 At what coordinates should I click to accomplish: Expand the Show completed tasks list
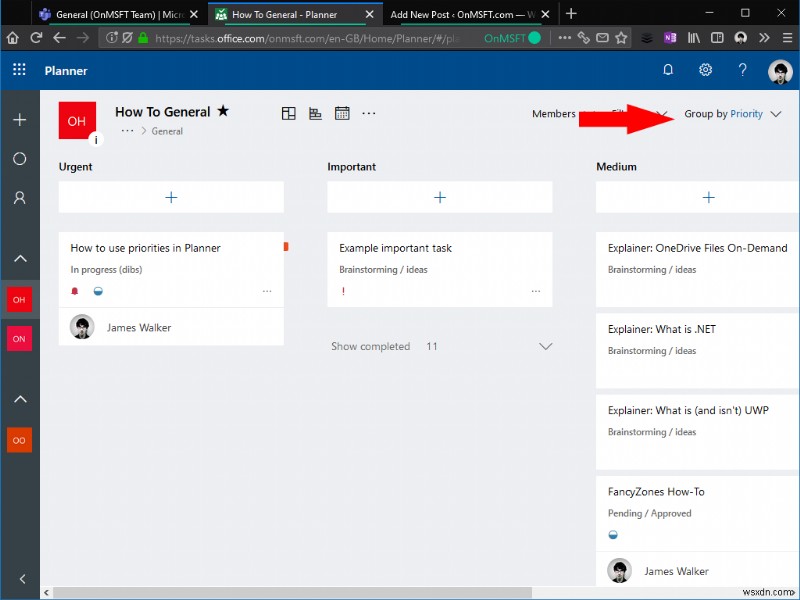[546, 345]
